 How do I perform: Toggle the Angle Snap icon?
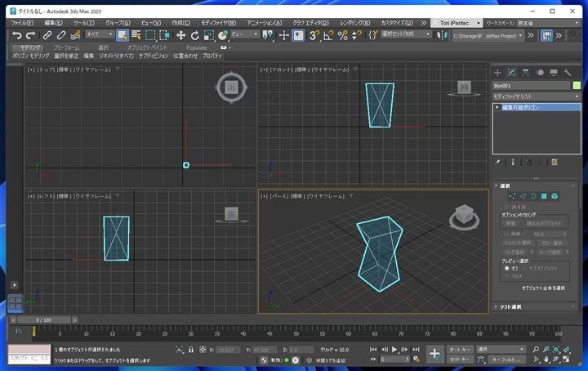(328, 36)
